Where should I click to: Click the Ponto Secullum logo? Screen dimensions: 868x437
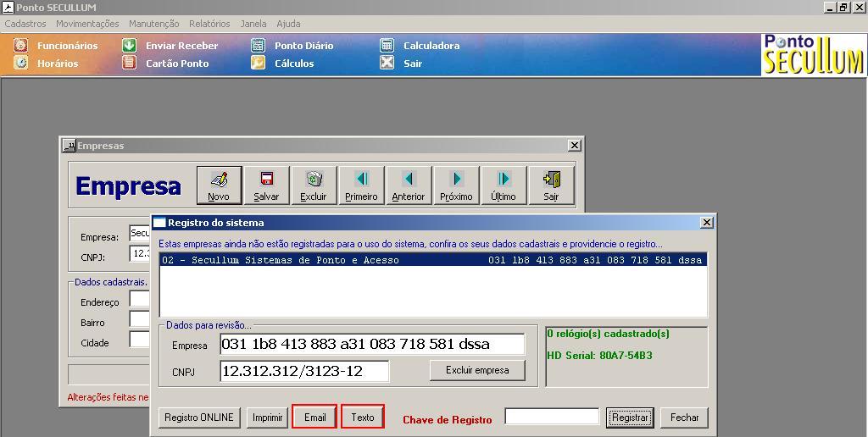[x=814, y=54]
